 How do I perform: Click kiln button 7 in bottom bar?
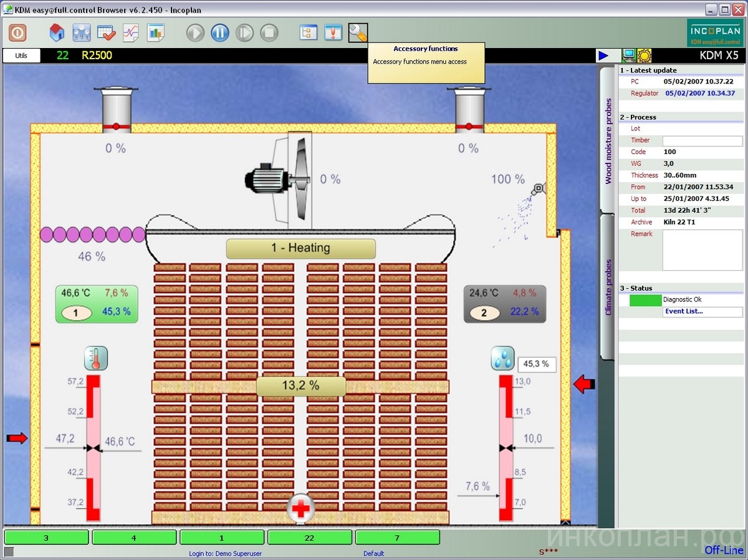click(398, 538)
